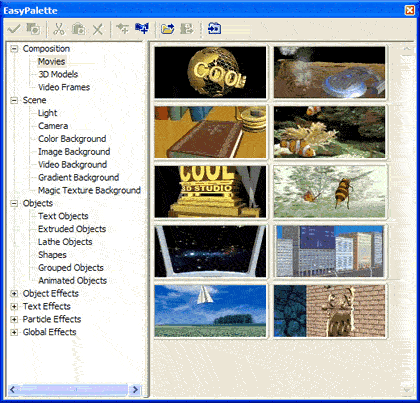Click the rightmost blue toolbar icon
420x403 pixels.
[214, 29]
